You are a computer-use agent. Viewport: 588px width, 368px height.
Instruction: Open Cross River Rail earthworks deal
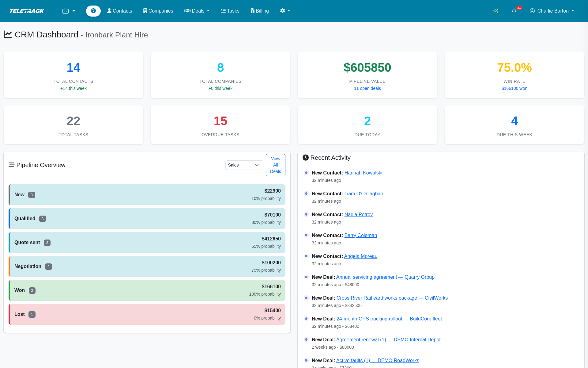(x=392, y=298)
